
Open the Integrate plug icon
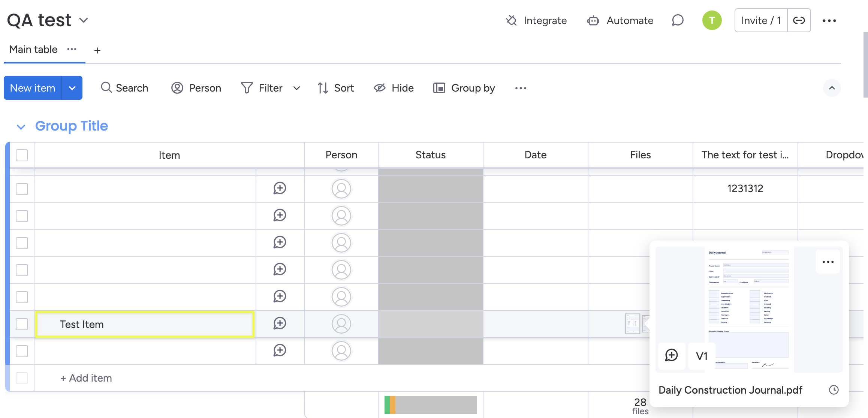coord(511,20)
